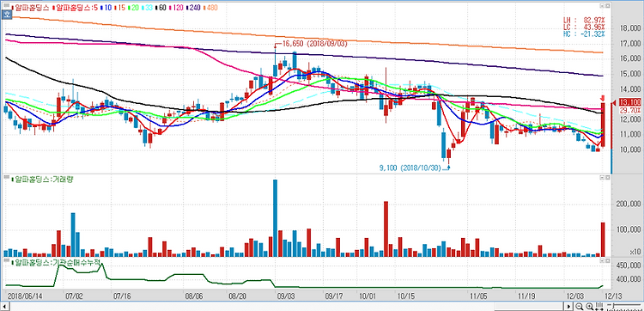Click the LC : 43.96% statistic

pyautogui.click(x=585, y=27)
